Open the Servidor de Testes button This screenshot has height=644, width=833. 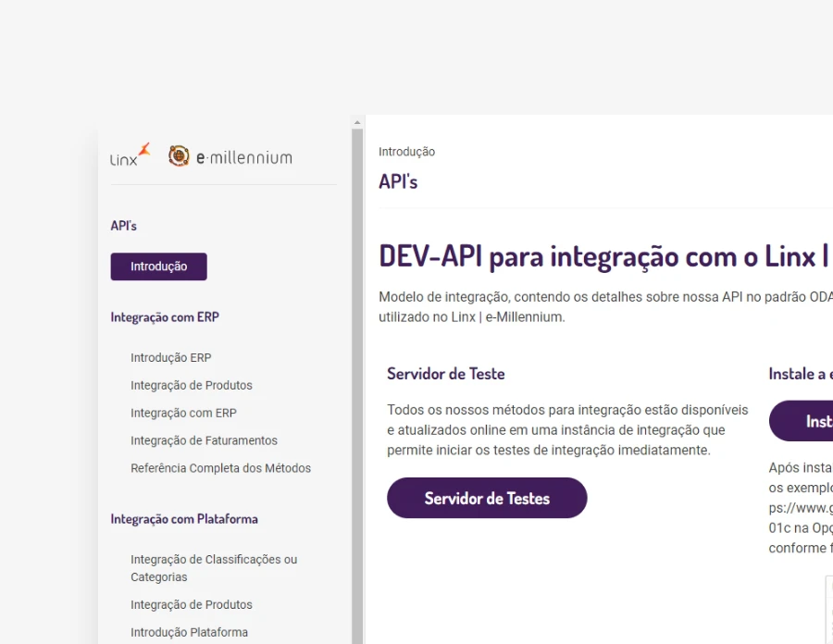pos(487,498)
